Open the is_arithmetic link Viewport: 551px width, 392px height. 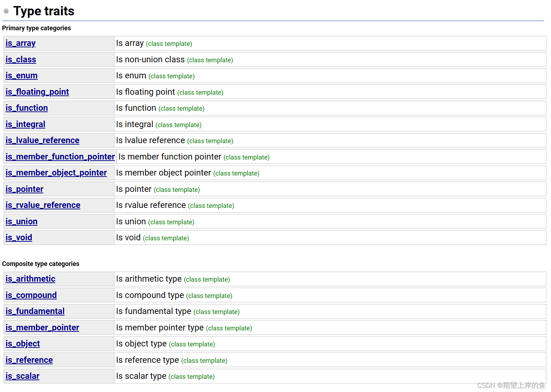click(x=30, y=279)
